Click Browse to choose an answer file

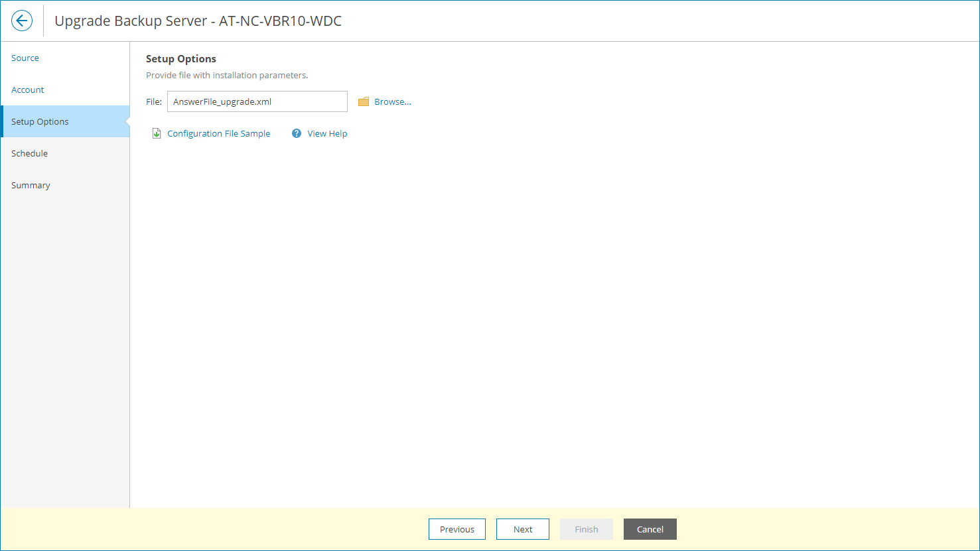pos(391,101)
